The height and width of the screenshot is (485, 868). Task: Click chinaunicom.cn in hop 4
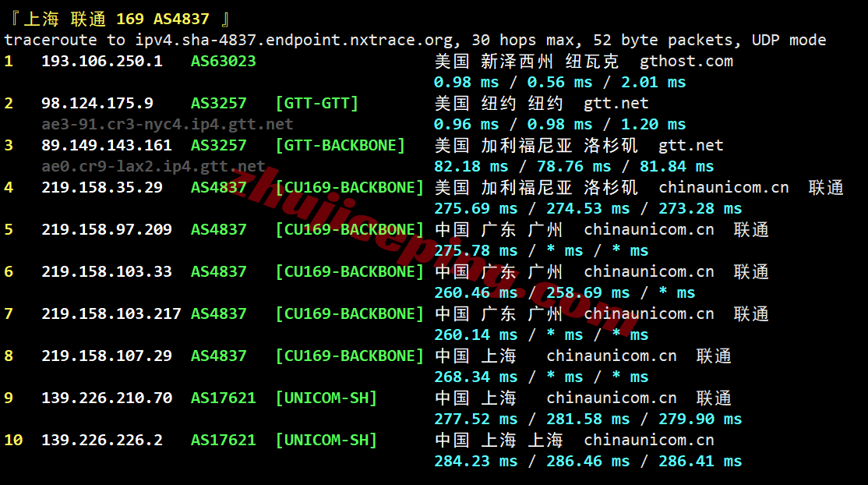click(724, 188)
